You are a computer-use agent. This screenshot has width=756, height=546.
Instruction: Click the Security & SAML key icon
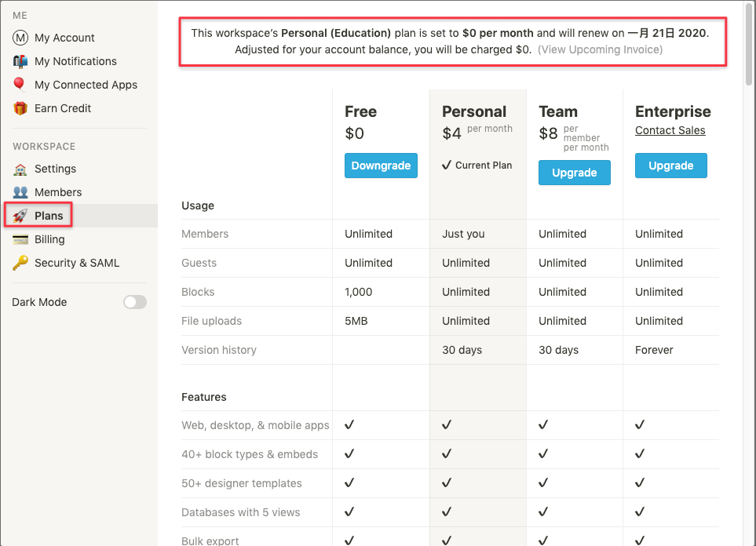point(20,263)
